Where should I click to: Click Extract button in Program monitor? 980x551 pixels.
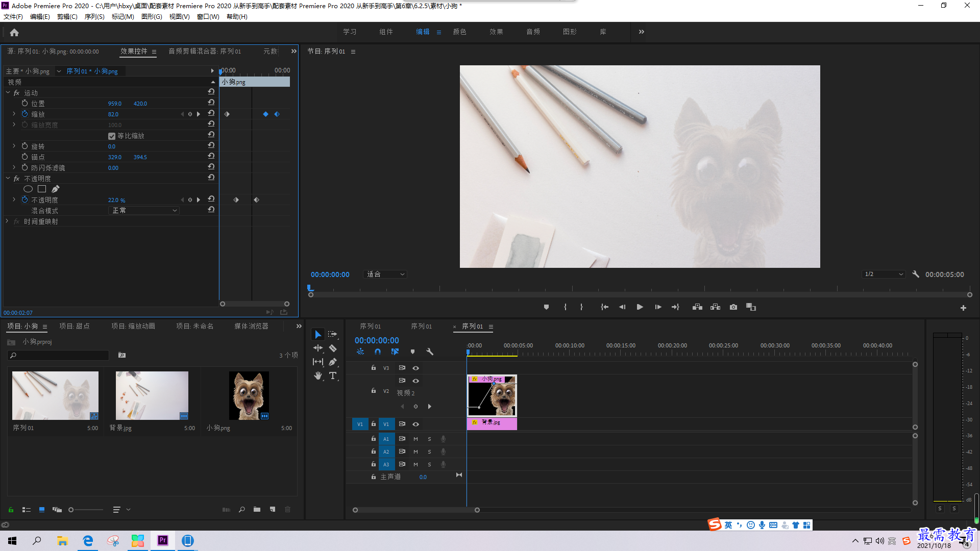[x=715, y=307]
